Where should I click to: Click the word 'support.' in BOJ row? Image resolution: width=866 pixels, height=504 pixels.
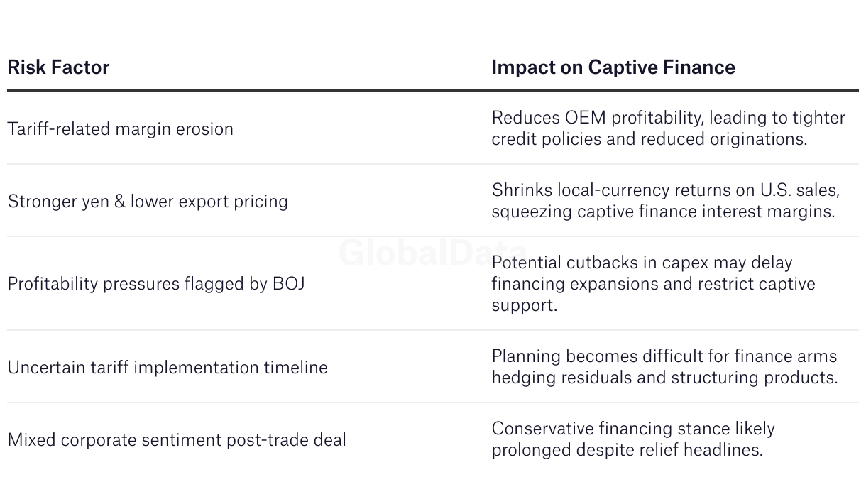[525, 305]
